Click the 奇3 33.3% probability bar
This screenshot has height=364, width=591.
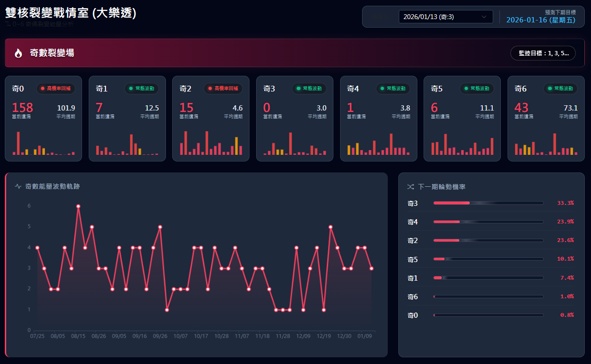pos(488,203)
